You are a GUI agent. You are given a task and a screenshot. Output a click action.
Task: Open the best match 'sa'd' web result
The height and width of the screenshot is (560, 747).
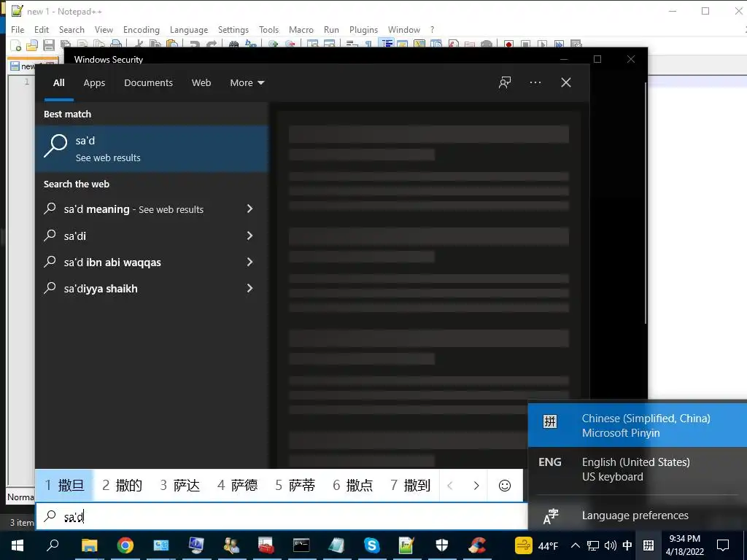(152, 149)
